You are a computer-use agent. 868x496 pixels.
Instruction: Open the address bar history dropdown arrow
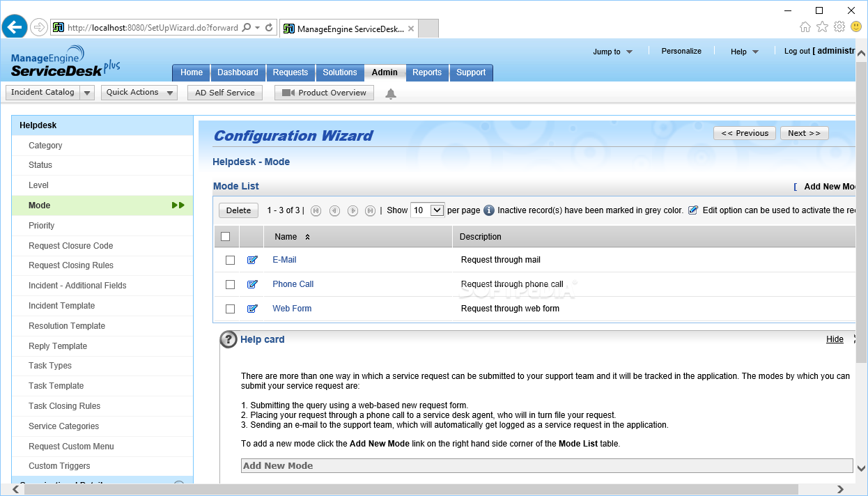[258, 28]
